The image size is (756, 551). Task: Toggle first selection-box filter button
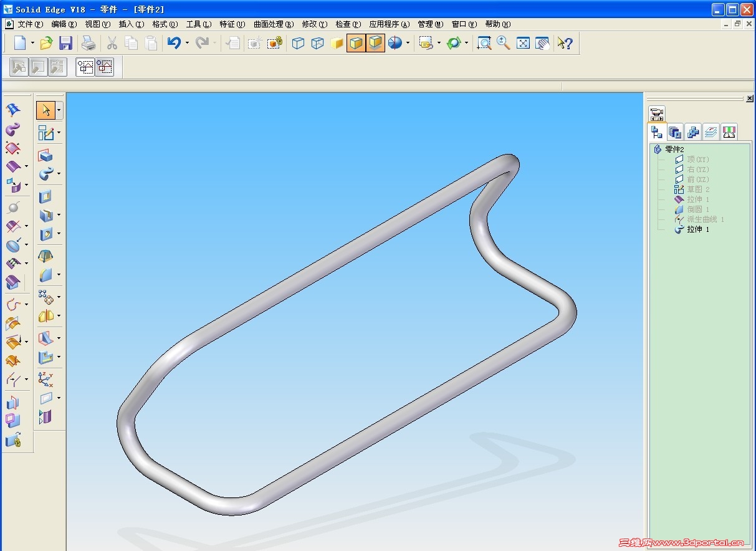[x=85, y=67]
